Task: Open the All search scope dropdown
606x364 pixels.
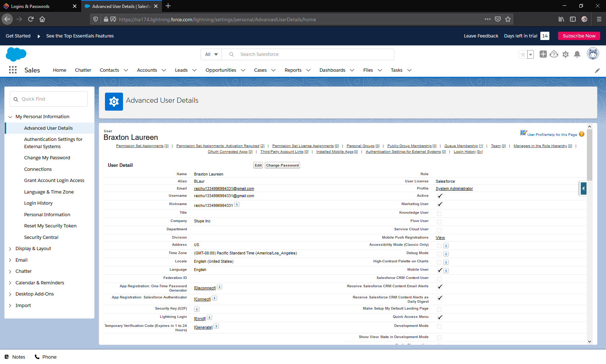Action: tap(211, 54)
